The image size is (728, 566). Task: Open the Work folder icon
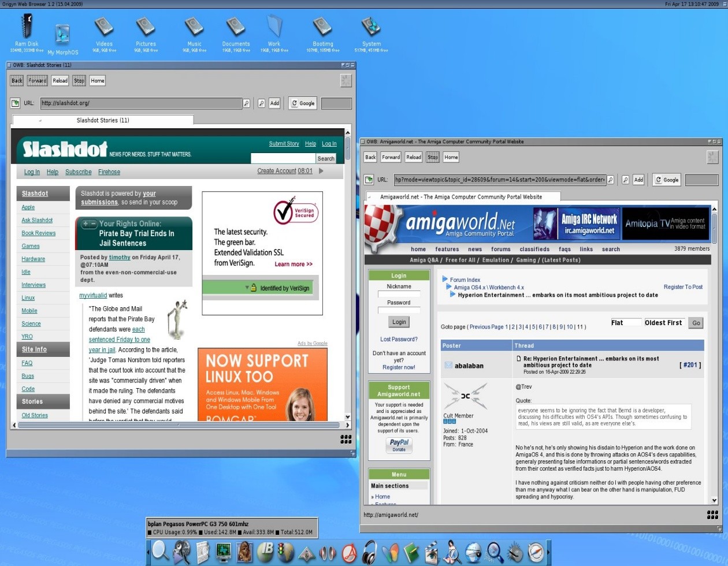274,27
